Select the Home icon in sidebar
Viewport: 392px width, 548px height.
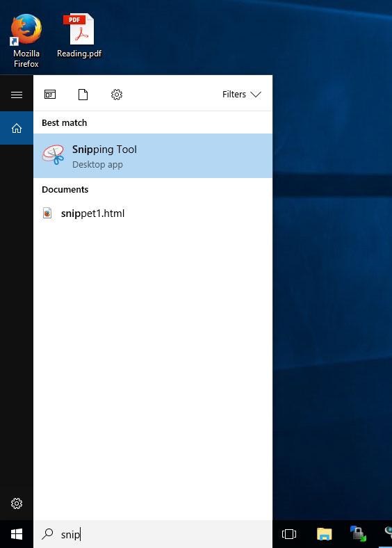17,128
